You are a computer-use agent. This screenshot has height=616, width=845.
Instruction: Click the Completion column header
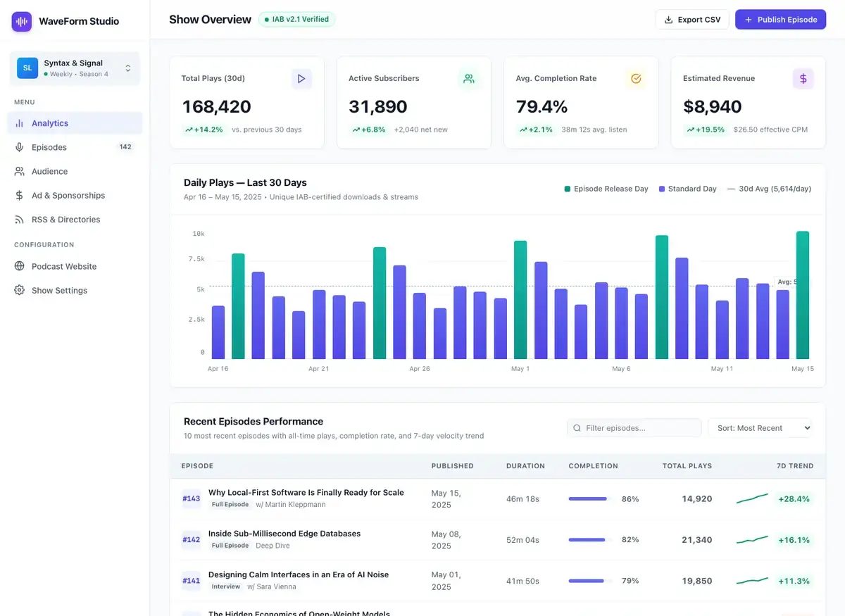(593, 466)
